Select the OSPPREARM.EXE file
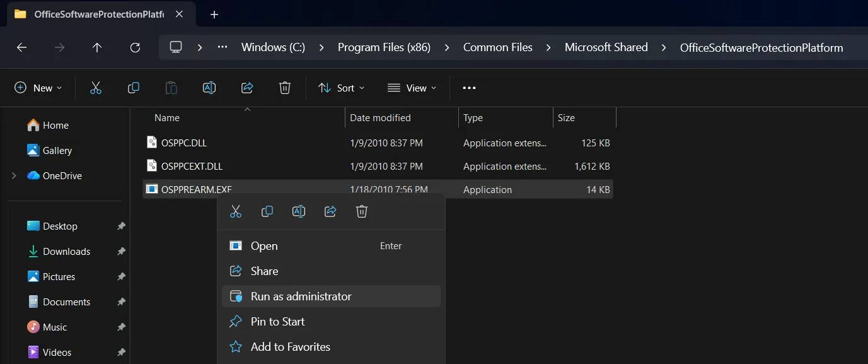868x364 pixels. tap(378, 189)
